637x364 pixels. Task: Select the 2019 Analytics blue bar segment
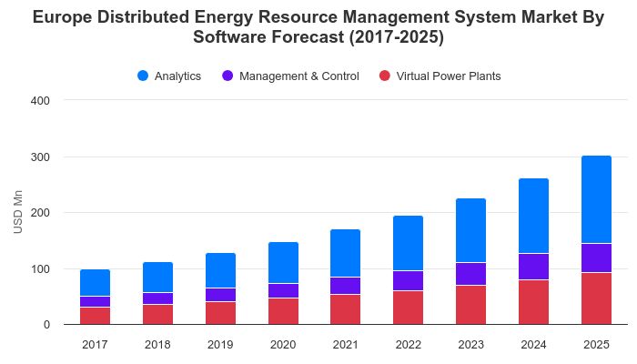pyautogui.click(x=220, y=270)
